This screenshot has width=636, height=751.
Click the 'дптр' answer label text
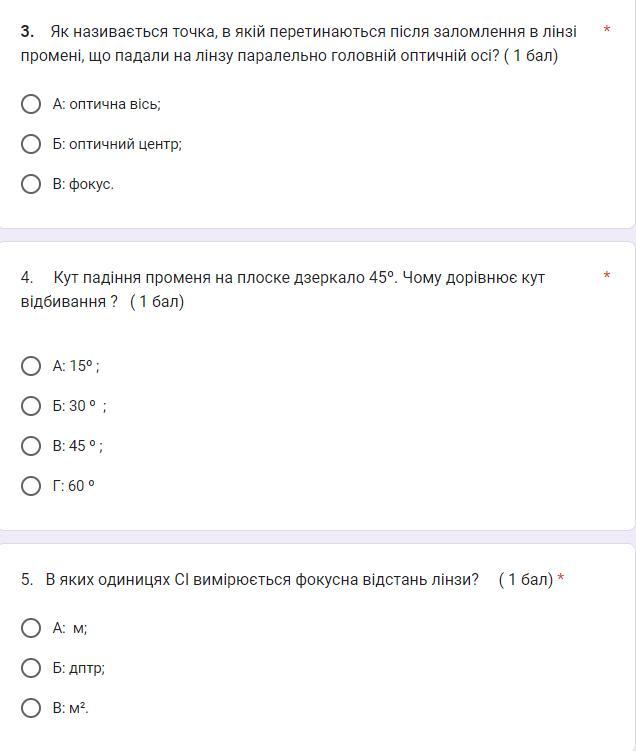click(86, 668)
